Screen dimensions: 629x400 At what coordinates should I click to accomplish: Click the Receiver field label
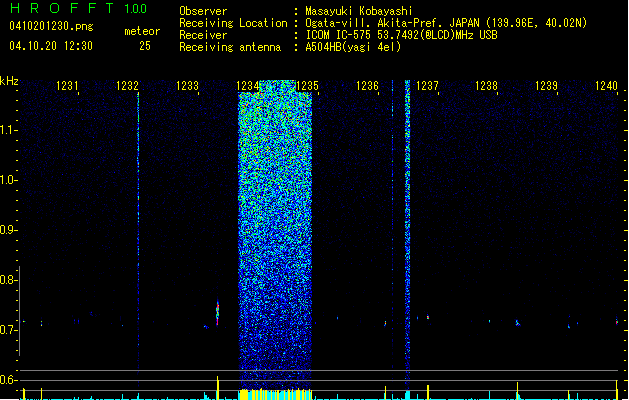coord(203,35)
